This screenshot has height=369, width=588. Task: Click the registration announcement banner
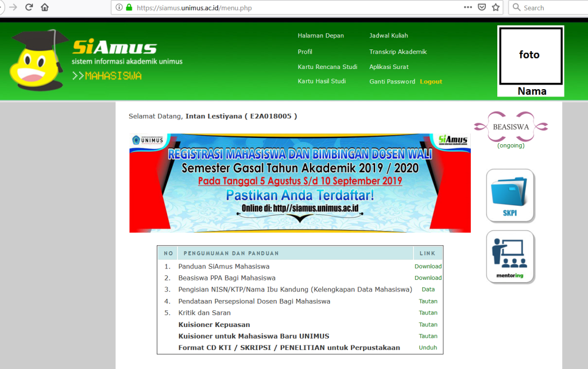click(x=300, y=183)
